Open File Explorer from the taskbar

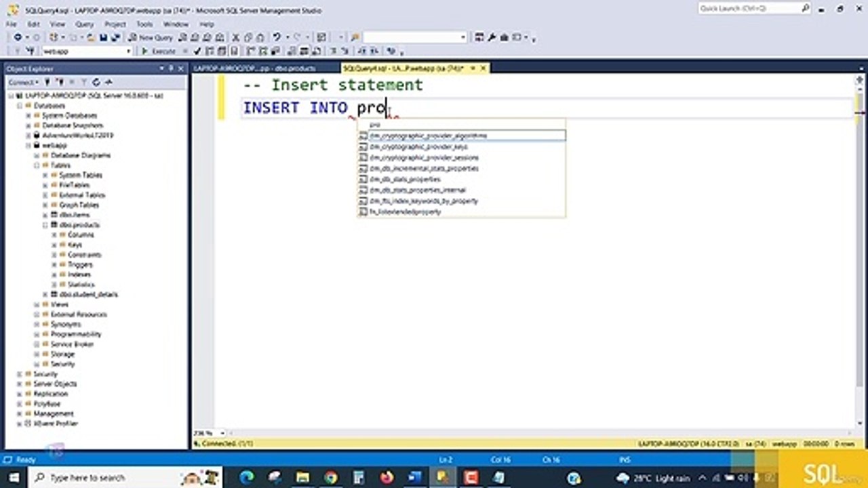(302, 477)
